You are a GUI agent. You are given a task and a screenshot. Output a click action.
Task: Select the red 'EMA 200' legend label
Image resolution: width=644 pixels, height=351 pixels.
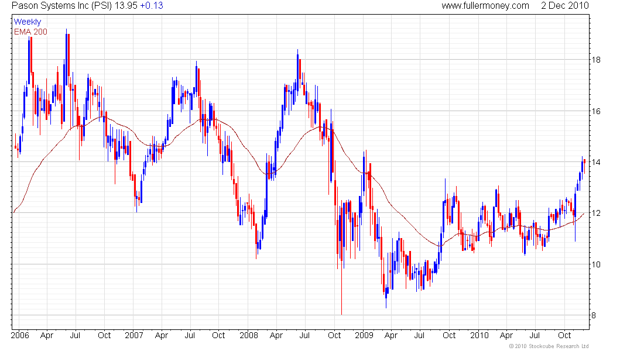click(30, 32)
